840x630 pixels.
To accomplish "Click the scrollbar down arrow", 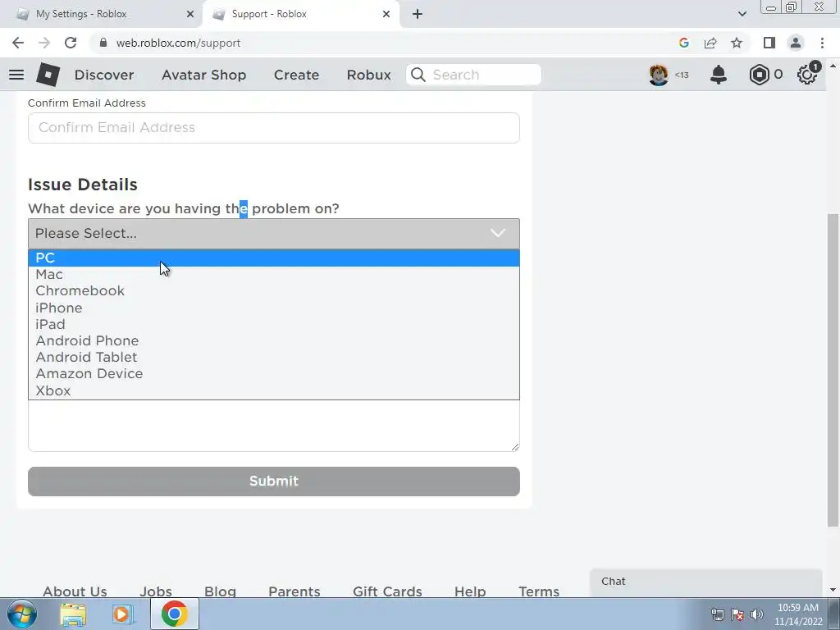I will tap(833, 590).
